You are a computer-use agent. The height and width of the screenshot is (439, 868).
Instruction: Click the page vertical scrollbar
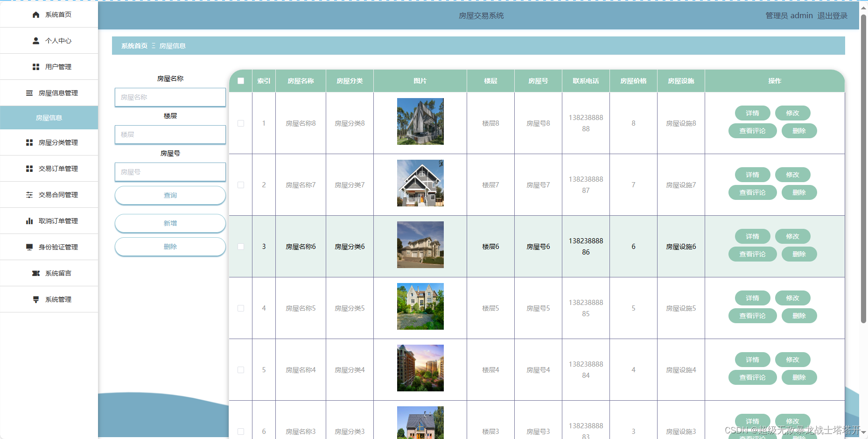(x=863, y=168)
